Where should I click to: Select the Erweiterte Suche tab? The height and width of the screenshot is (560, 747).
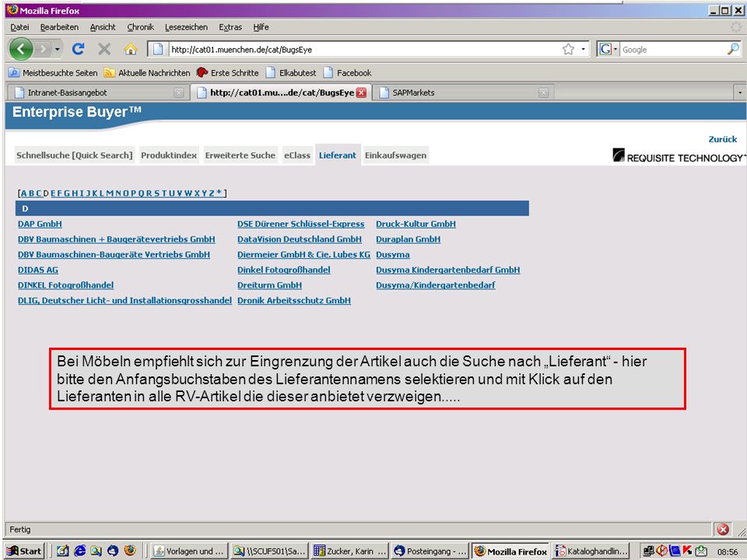point(240,156)
